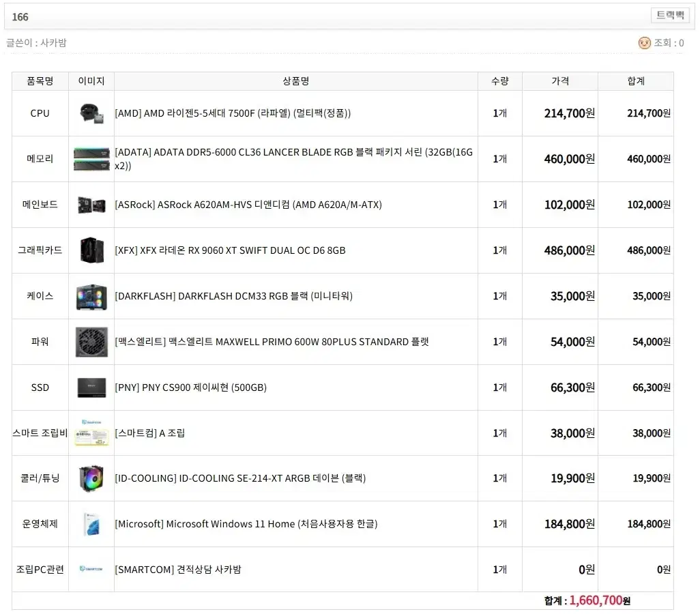The width and height of the screenshot is (700, 614).
Task: Click the XFX graphics card image
Action: 91,250
